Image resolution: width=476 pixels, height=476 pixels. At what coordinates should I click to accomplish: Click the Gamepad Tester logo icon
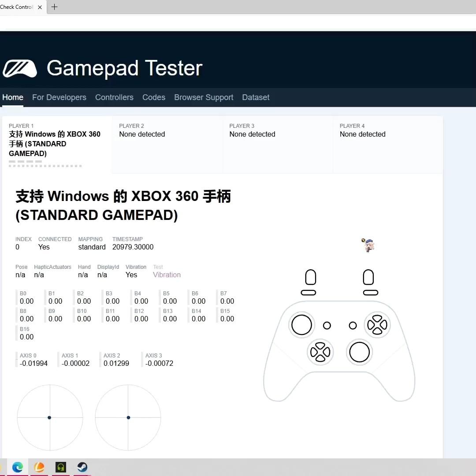coord(19,68)
